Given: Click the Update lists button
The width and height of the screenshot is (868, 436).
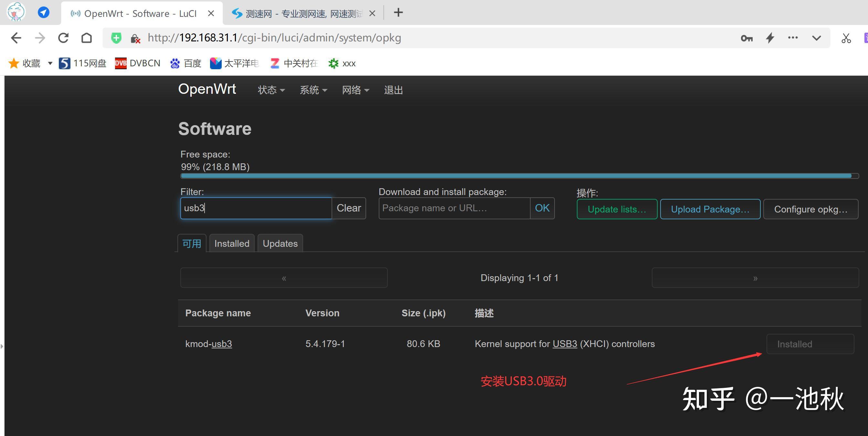Looking at the screenshot, I should 617,209.
